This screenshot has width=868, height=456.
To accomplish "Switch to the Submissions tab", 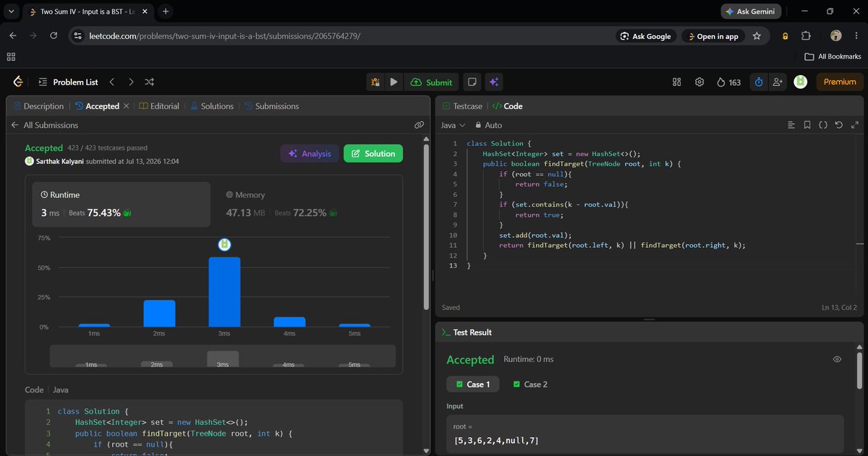I will 271,106.
